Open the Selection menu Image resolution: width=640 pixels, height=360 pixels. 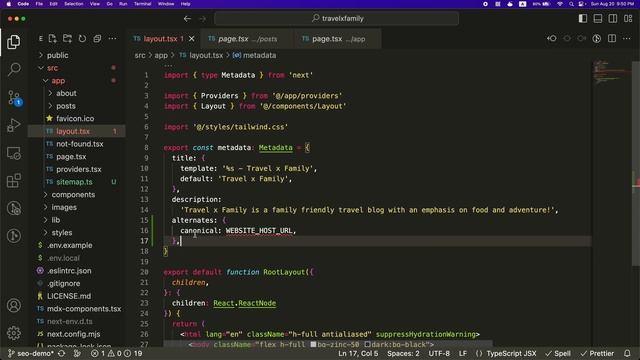(x=74, y=4)
